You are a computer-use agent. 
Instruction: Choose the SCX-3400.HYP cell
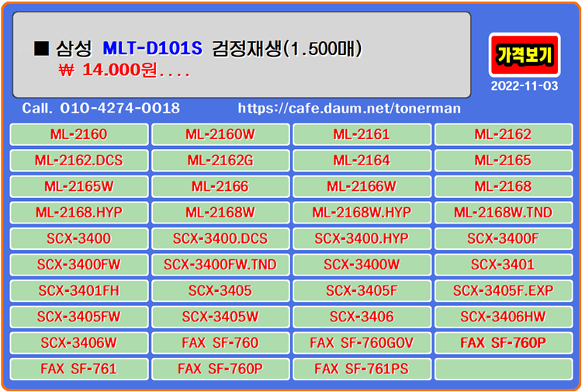tap(362, 238)
